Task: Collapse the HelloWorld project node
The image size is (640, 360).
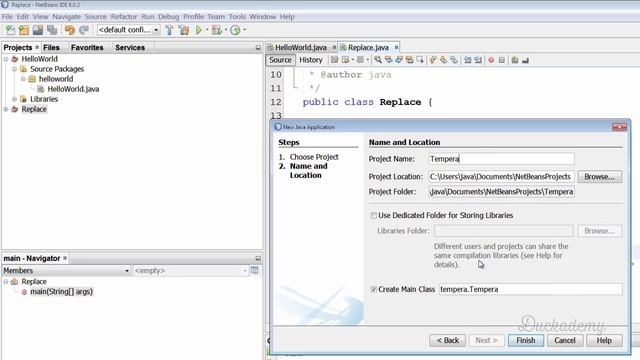Action: pyautogui.click(x=6, y=59)
